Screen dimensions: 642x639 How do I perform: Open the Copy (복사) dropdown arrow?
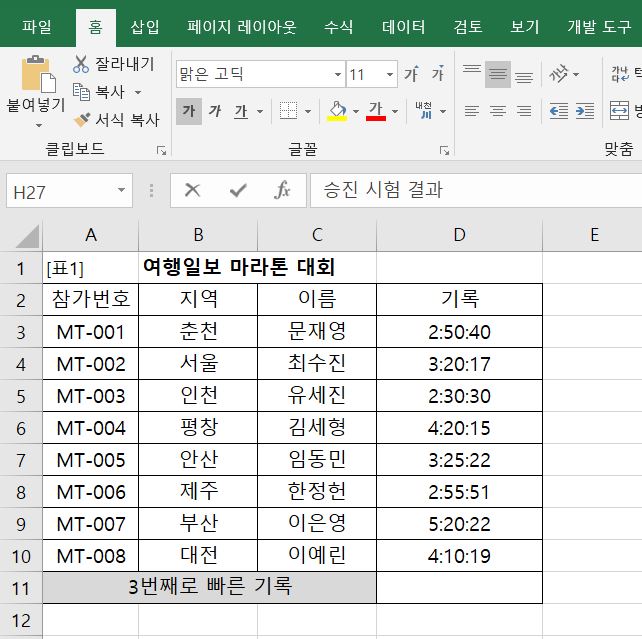pos(138,92)
